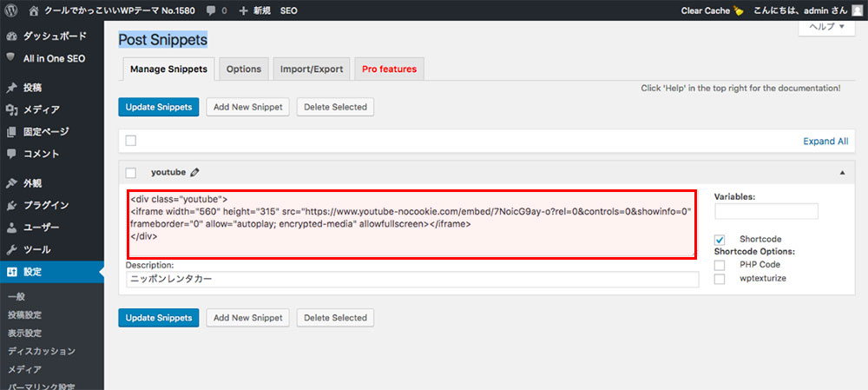Switch to the Manage Snippets tab
The height and width of the screenshot is (390, 868).
pos(169,69)
